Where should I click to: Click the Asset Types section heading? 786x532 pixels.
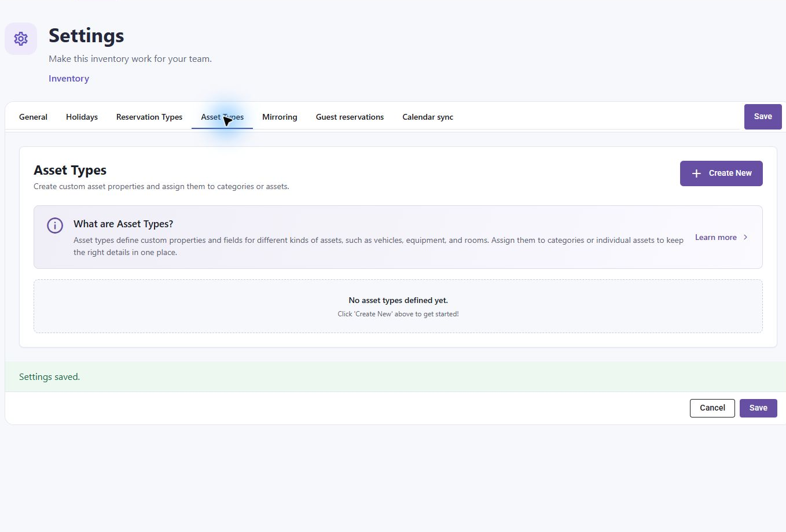[70, 170]
